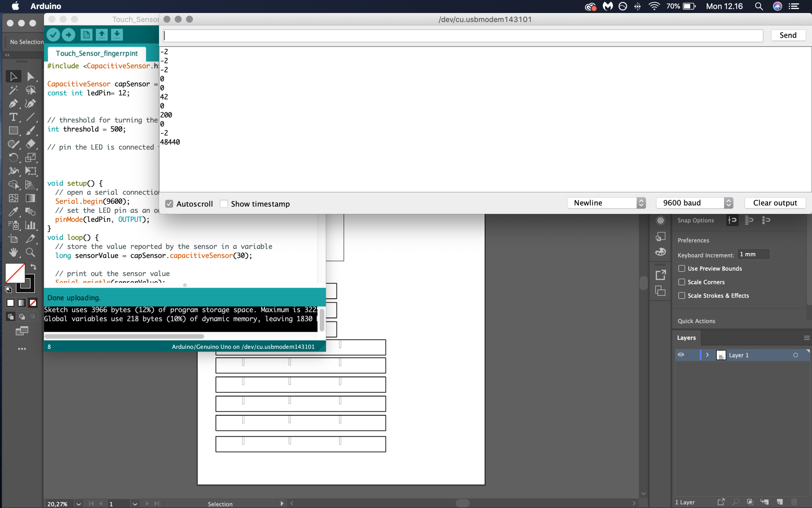Click the New sketch icon
Viewport: 812px width, 508px height.
click(x=86, y=34)
